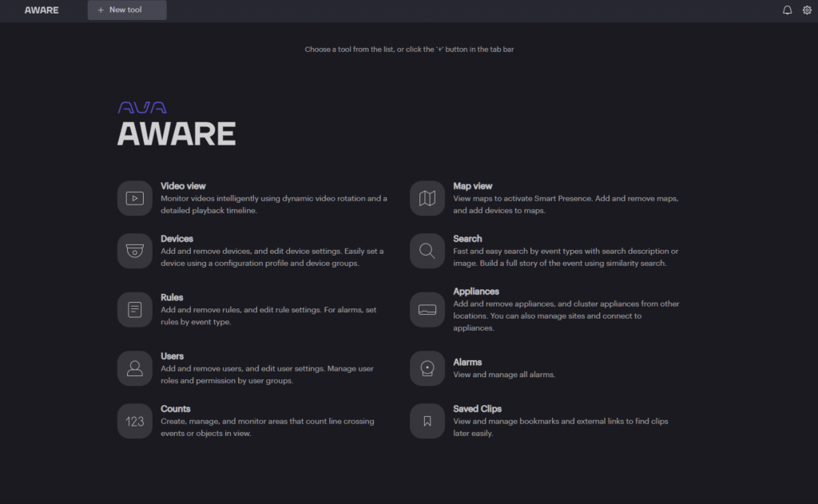Open the settings gear
The width and height of the screenshot is (818, 504).
(x=807, y=10)
